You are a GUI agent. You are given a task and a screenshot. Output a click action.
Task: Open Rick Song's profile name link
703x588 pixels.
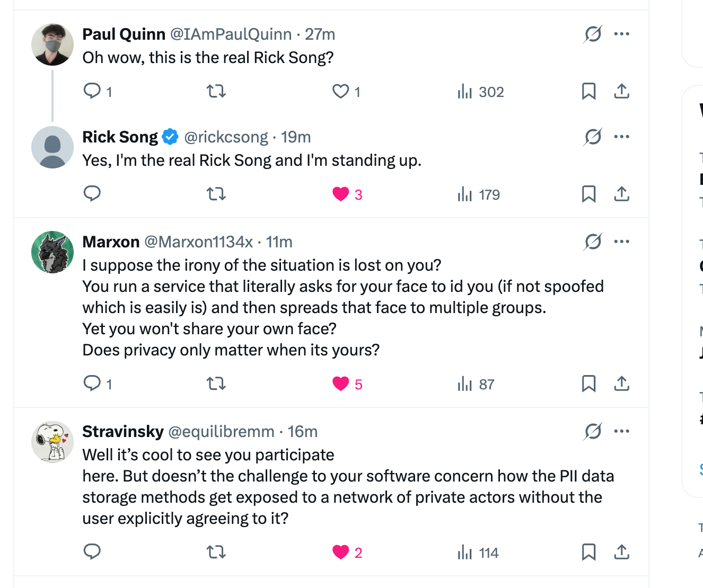point(120,137)
